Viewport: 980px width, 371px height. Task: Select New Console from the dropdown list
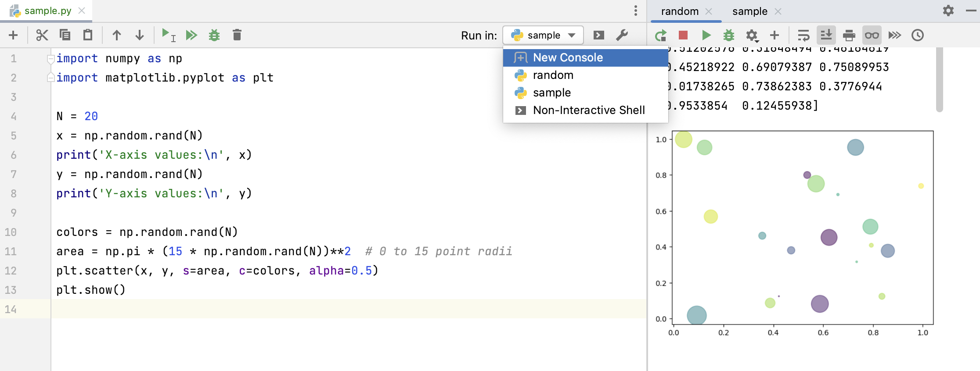point(568,57)
